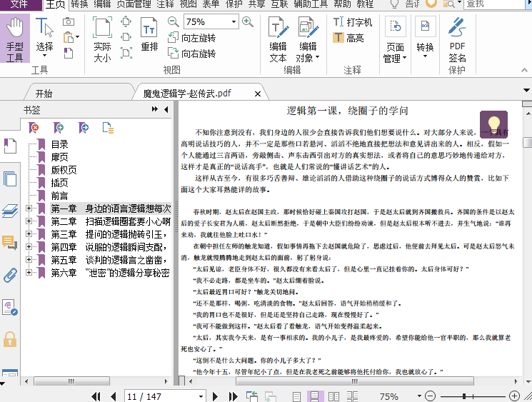Open the Pages thumbnails sidebar icon

(x=10, y=179)
